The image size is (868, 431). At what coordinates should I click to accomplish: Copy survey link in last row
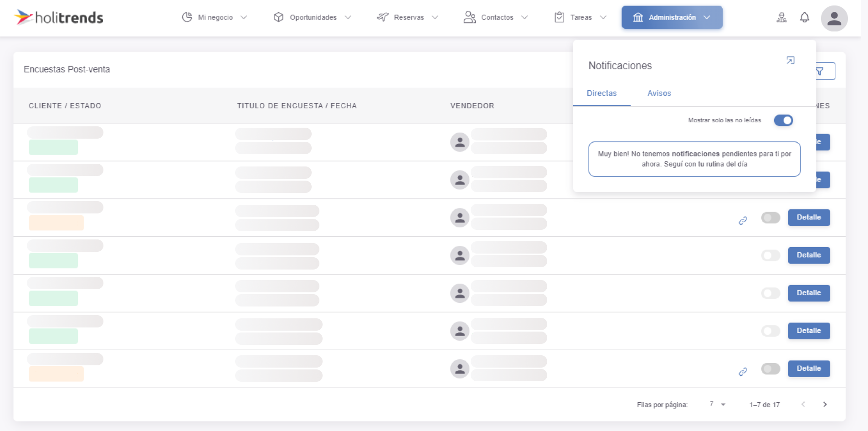[x=743, y=372]
